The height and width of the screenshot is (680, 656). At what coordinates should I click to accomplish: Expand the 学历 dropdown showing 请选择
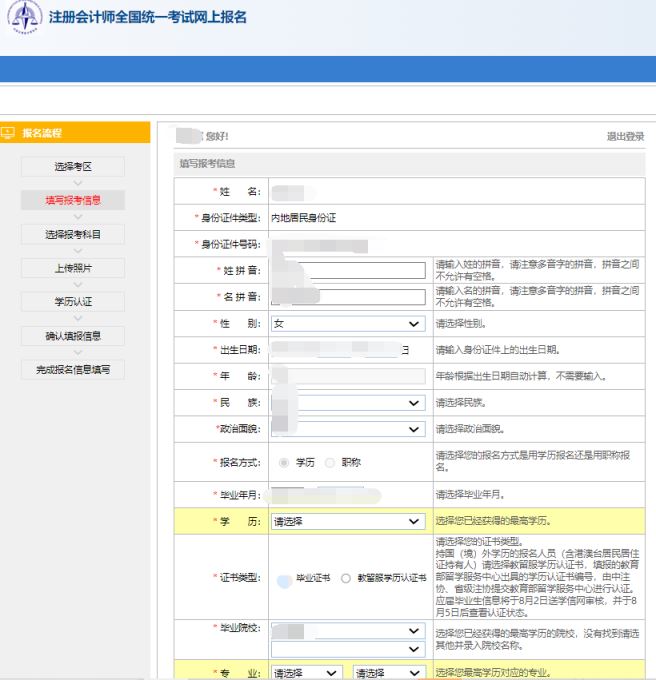coord(347,522)
